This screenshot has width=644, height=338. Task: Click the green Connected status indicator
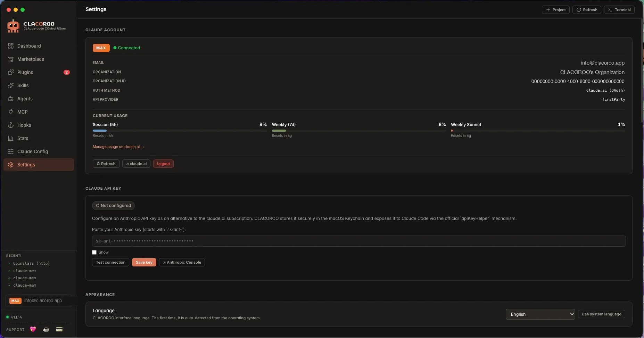tap(127, 48)
